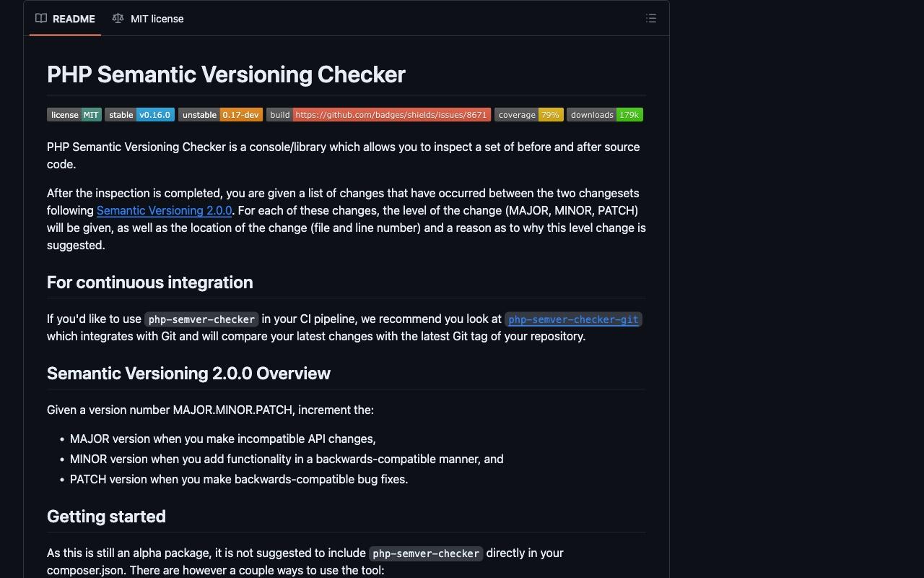Click the inline php-semver-checker code in CI paragraph
Screen dimensions: 924x578
[x=201, y=319]
